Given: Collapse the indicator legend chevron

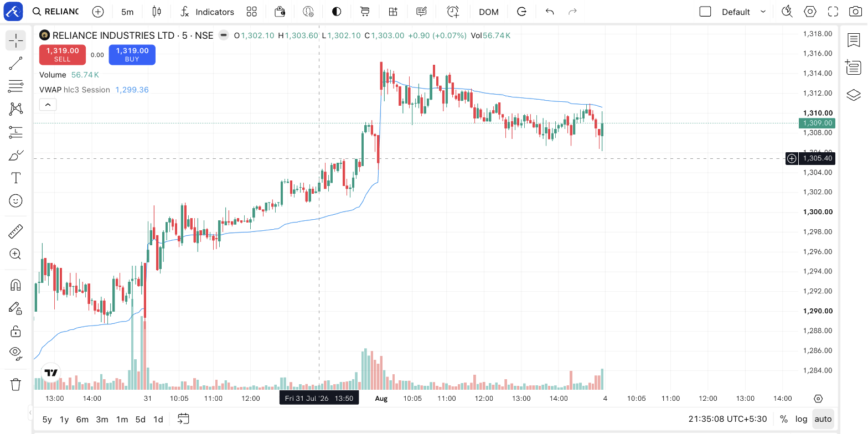Looking at the screenshot, I should coord(48,104).
